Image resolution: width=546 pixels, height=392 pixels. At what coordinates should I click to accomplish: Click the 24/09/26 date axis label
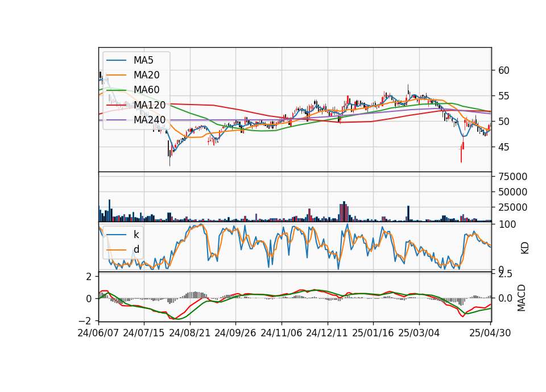235,333
